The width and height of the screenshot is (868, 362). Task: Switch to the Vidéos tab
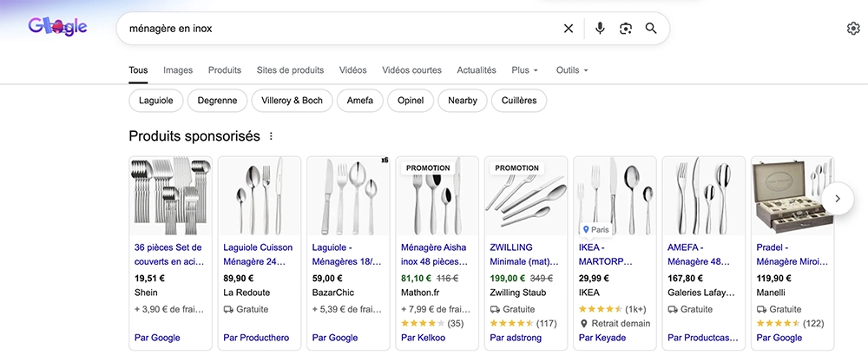pyautogui.click(x=353, y=70)
